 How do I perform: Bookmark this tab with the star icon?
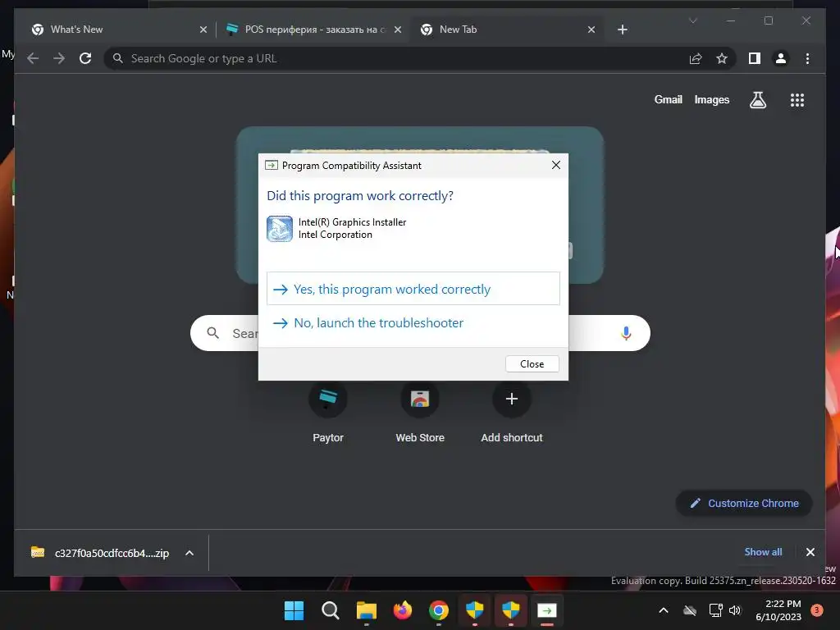722,58
